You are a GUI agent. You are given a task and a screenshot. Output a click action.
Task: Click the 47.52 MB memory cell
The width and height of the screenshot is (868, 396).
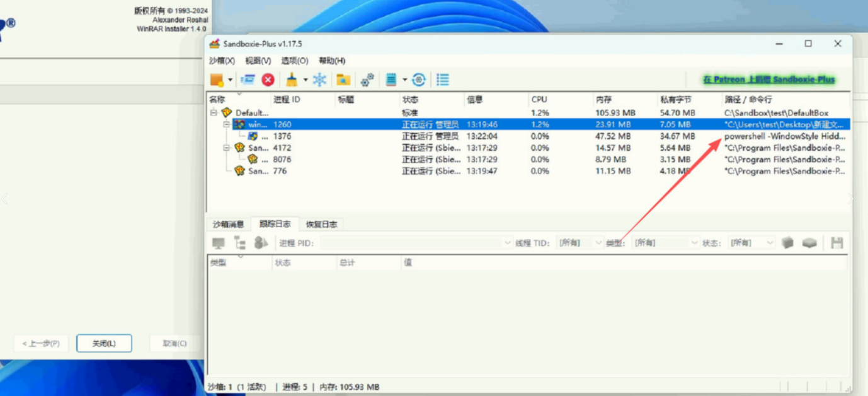point(613,136)
